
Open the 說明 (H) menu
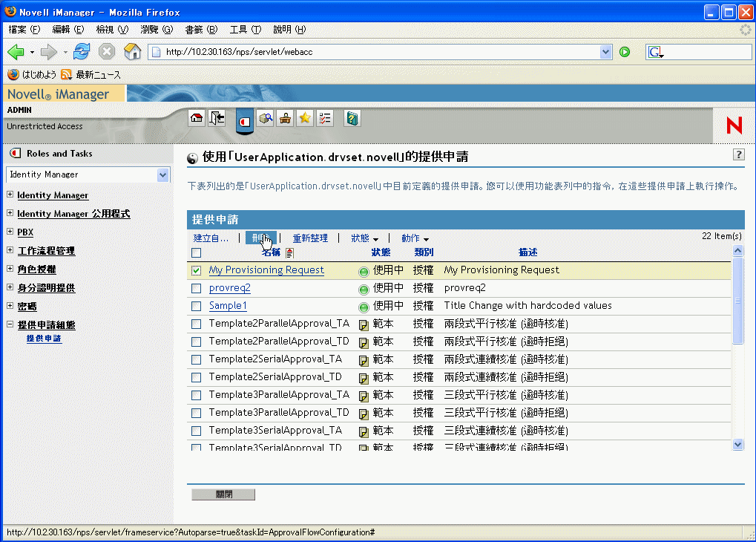[x=289, y=30]
